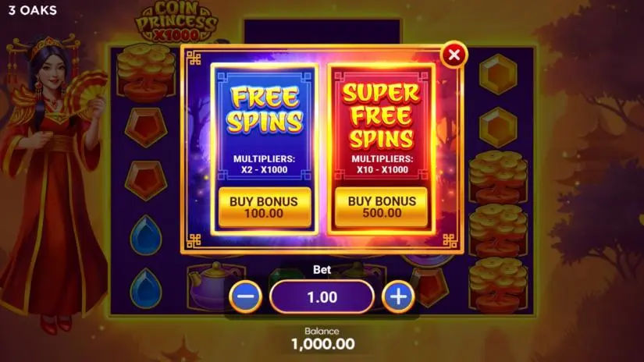The height and width of the screenshot is (362, 644).
Task: Close the buy bonus popup with red X
Action: [454, 55]
